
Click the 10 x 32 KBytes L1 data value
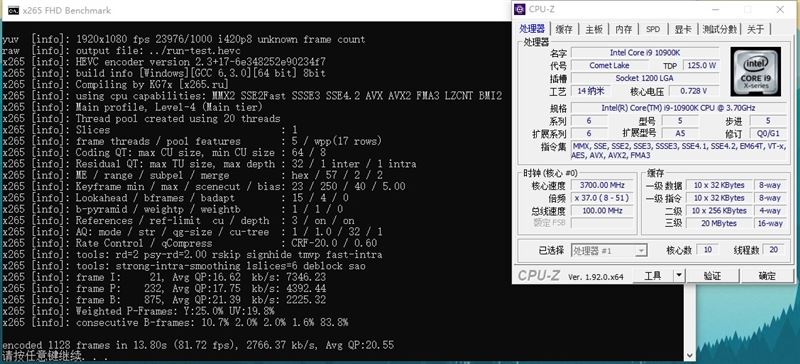[718, 185]
